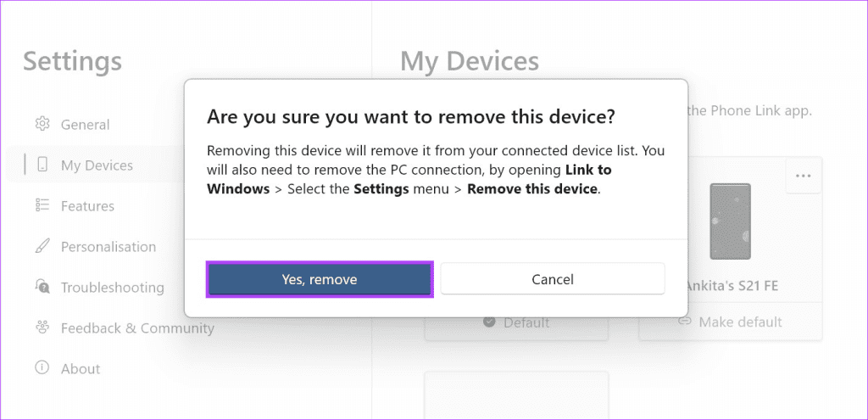The height and width of the screenshot is (420, 868).
Task: Click the dialog title about removing device
Action: coord(411,117)
